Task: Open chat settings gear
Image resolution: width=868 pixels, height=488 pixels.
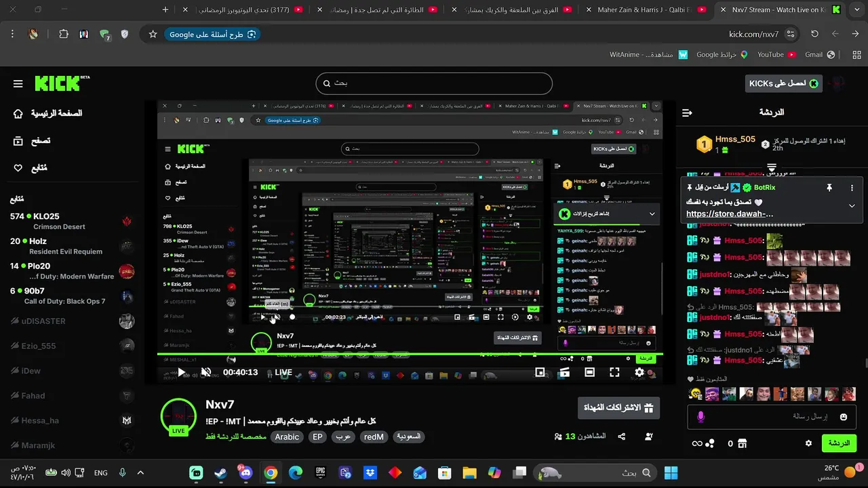Action: coord(808,443)
